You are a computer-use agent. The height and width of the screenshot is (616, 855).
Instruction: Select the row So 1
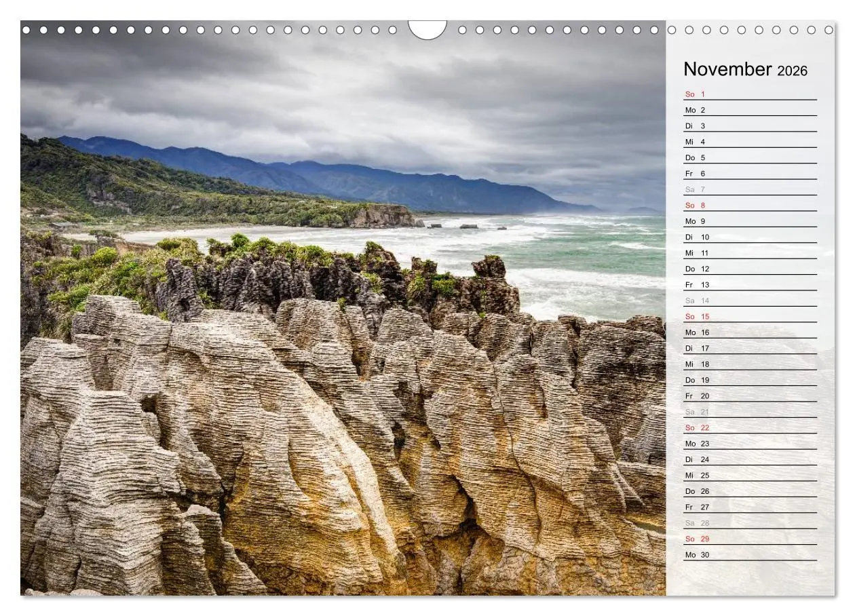point(750,94)
